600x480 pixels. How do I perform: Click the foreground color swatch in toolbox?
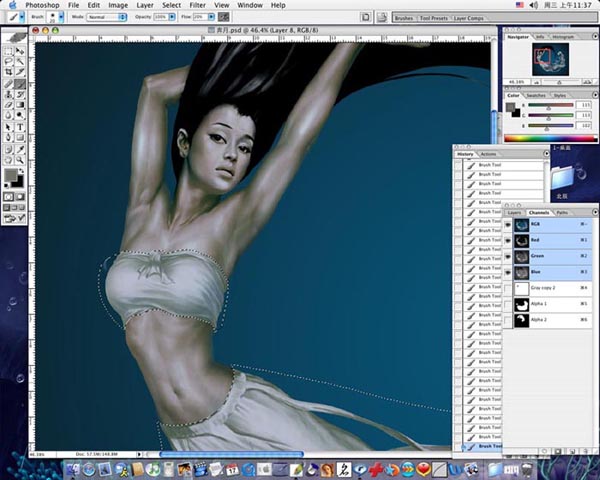[x=11, y=175]
